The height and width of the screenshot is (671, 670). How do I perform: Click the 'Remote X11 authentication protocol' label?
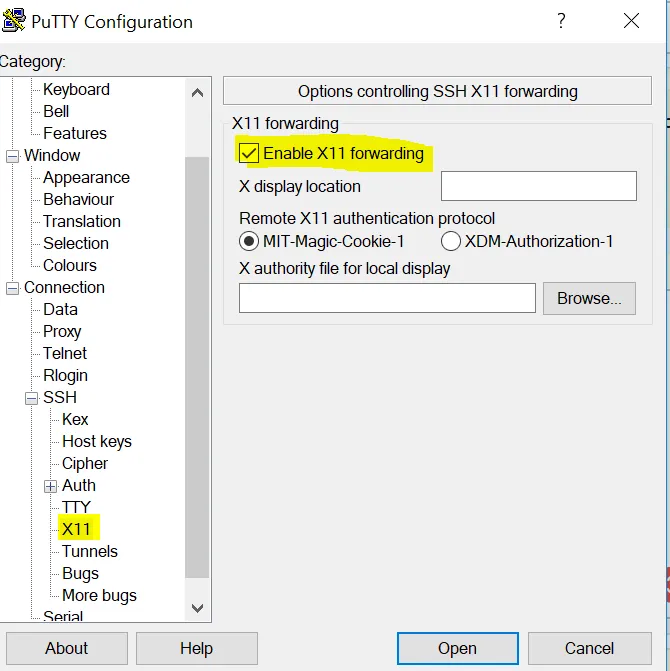click(367, 218)
